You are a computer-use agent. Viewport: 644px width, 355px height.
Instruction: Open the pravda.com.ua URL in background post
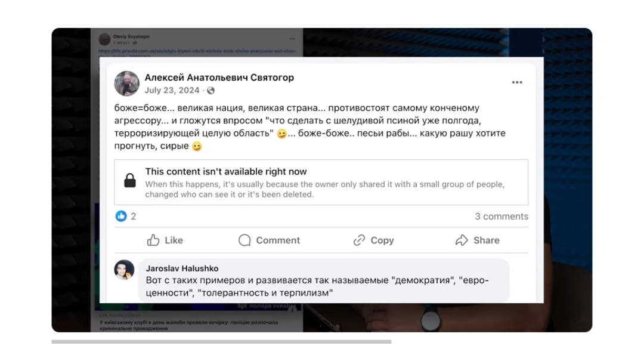pos(197,51)
